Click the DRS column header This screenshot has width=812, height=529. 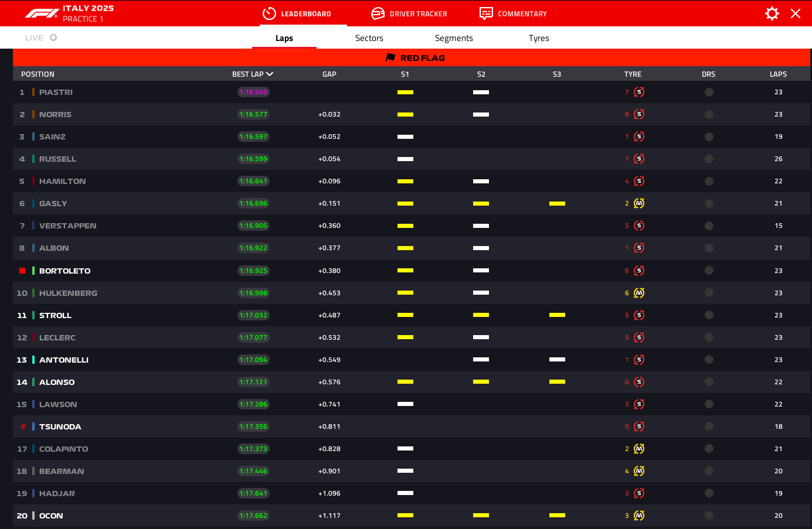[x=708, y=74]
